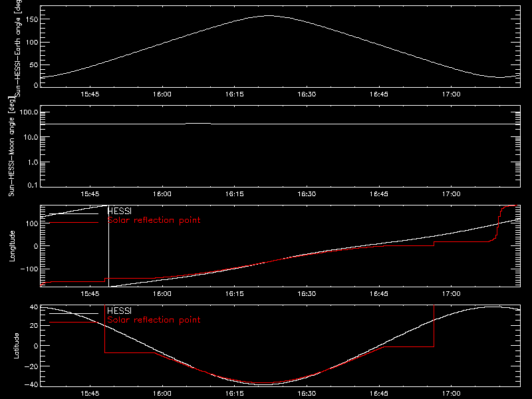The image size is (532, 399).
Task: Click the Longitude axis title
Action: click(12, 246)
